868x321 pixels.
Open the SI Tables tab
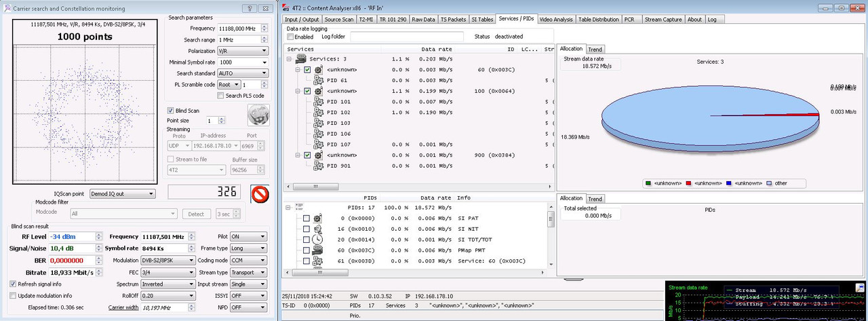click(x=483, y=20)
